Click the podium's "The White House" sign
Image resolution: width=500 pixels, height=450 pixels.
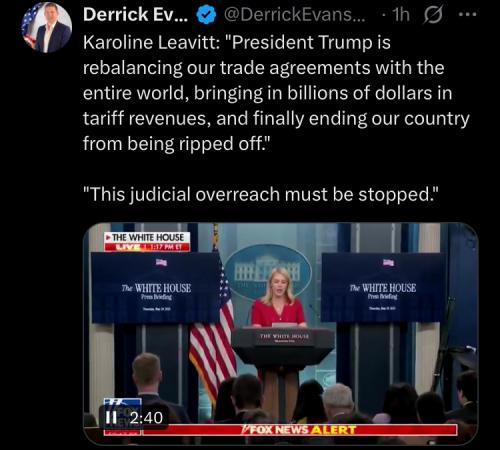click(x=284, y=338)
